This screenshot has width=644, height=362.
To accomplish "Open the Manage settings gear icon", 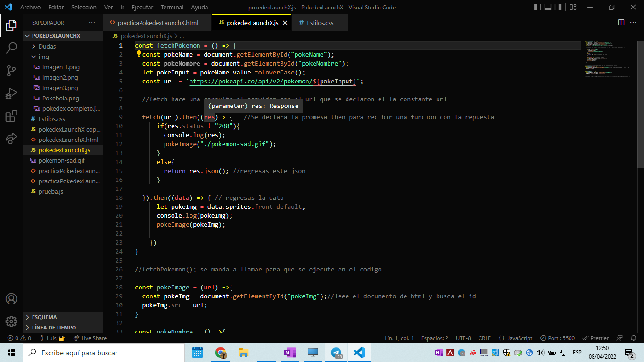I will pos(11,322).
